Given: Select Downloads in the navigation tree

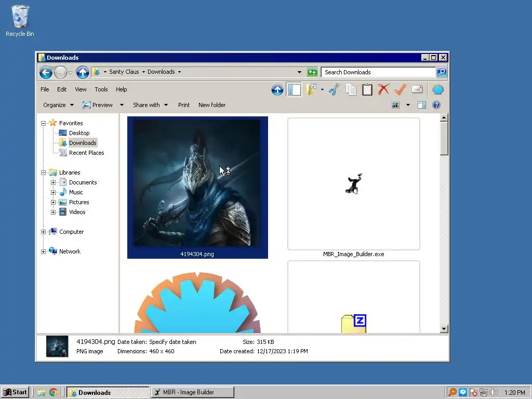Looking at the screenshot, I should tap(83, 143).
